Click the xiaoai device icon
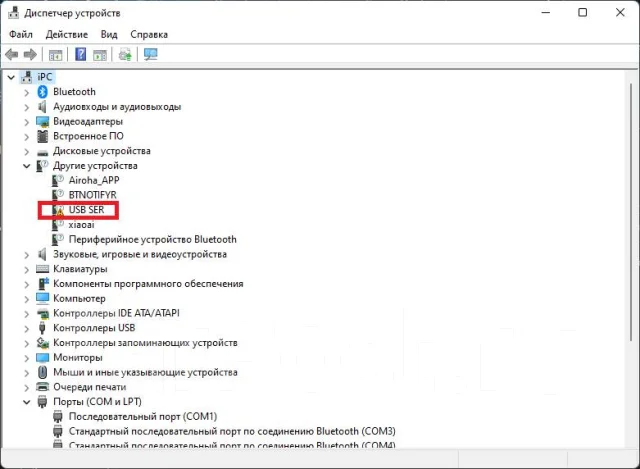The width and height of the screenshot is (640, 469). (58, 225)
